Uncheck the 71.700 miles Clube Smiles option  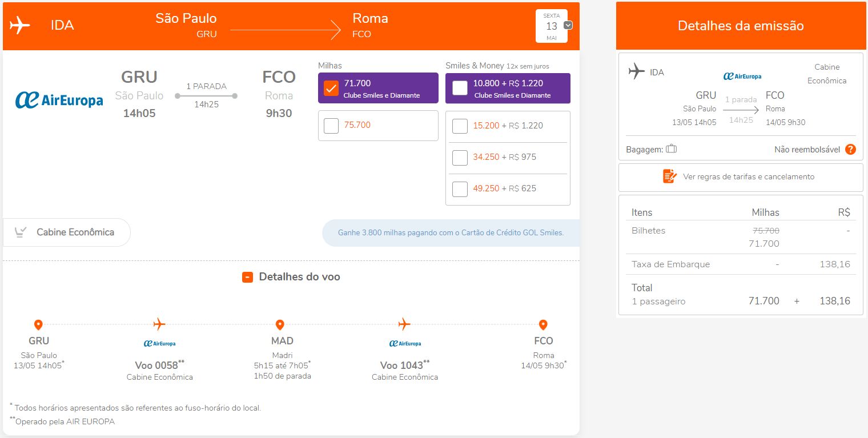point(331,89)
